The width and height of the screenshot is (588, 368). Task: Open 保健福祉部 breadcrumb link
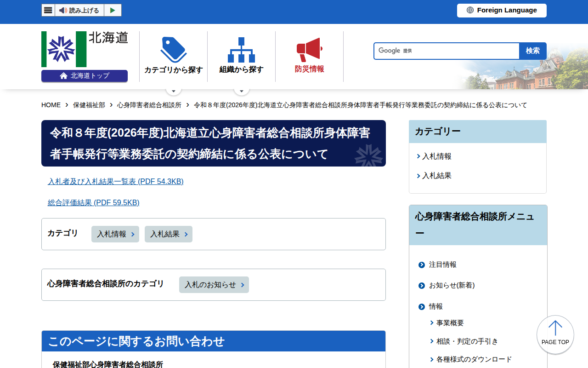89,105
